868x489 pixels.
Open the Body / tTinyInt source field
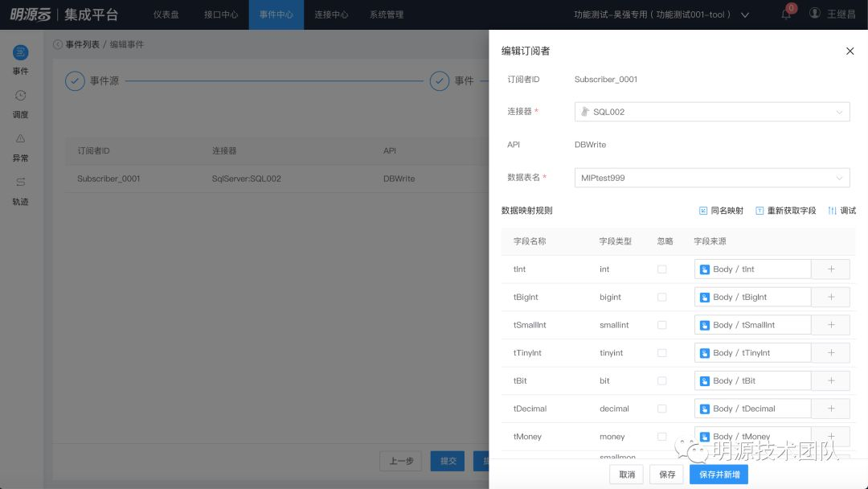753,353
